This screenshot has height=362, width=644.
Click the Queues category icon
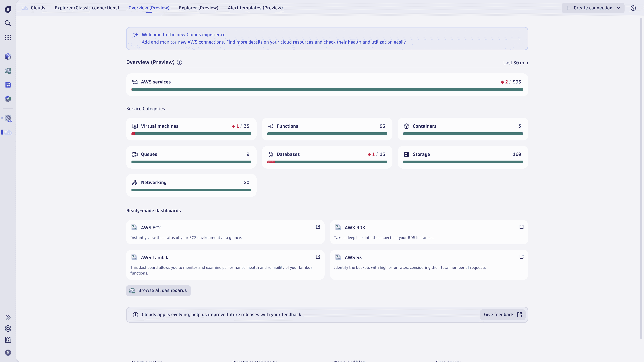click(x=135, y=154)
